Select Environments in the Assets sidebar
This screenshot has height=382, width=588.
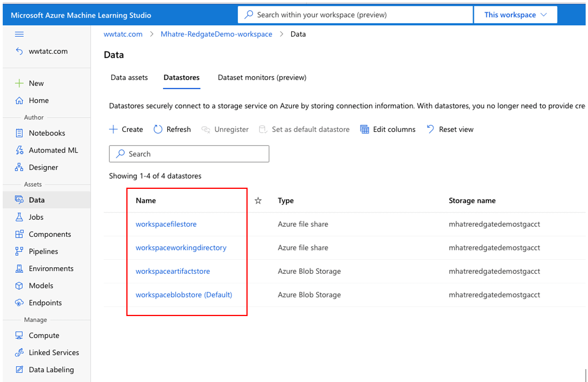click(x=51, y=268)
